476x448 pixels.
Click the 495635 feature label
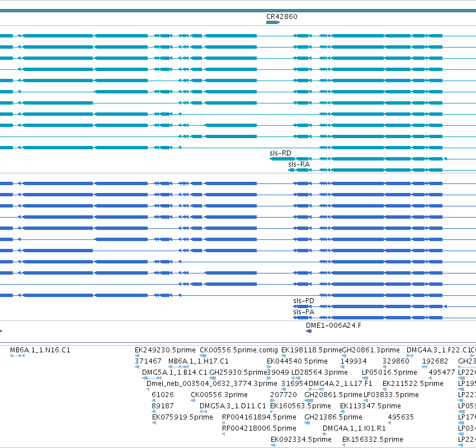(x=400, y=417)
